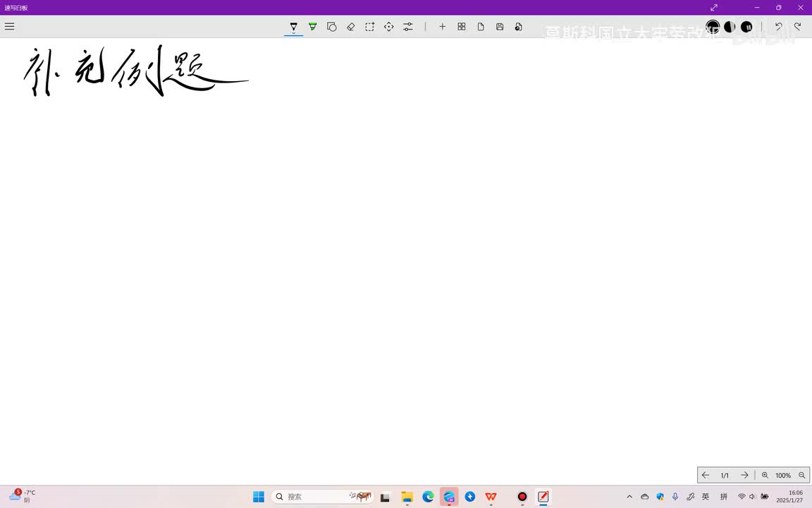This screenshot has width=812, height=508.
Task: Create a new blank document
Action: (481, 26)
